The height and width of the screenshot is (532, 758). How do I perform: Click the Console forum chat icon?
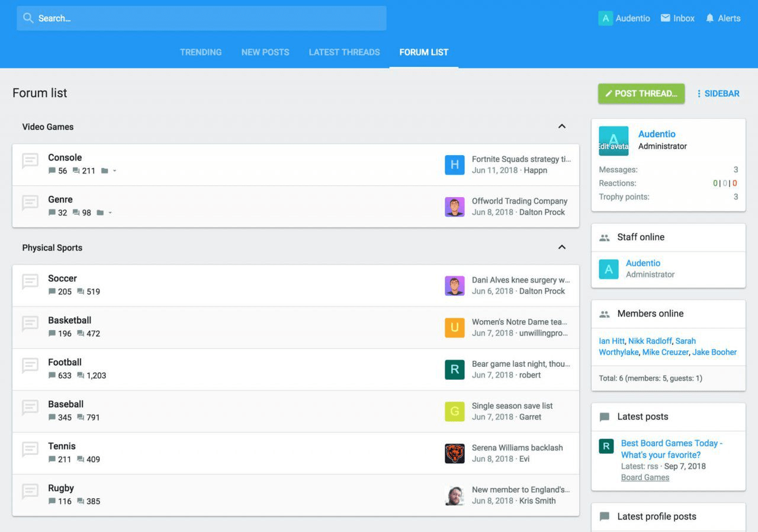pyautogui.click(x=30, y=161)
